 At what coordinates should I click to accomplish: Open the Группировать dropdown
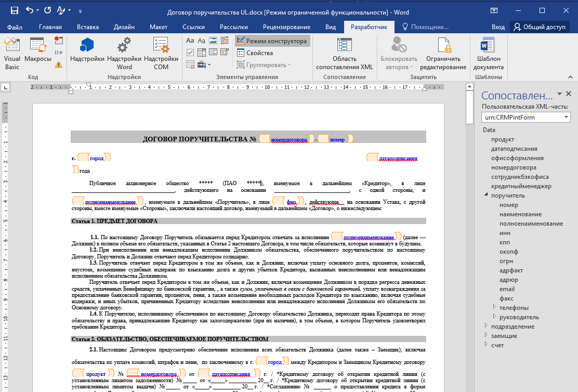(x=264, y=65)
